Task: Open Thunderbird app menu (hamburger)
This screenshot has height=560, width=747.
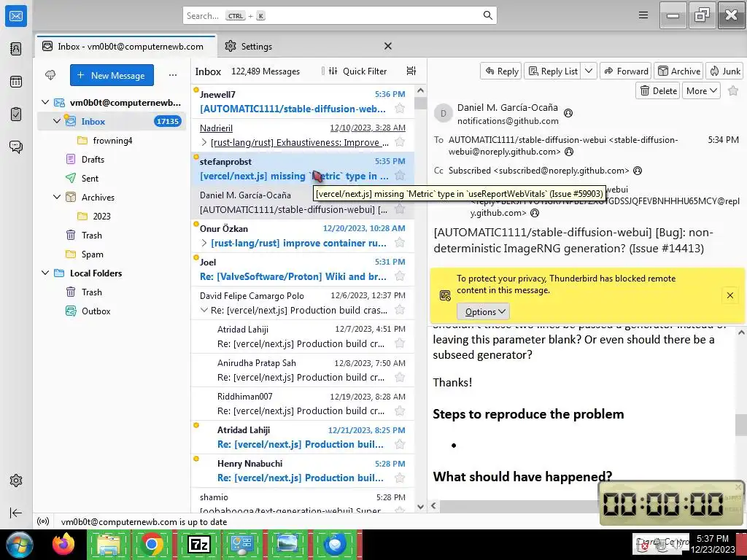Action: click(643, 15)
